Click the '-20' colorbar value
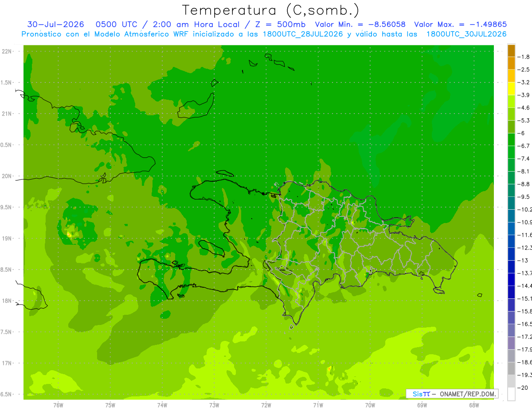 [x=522, y=388]
